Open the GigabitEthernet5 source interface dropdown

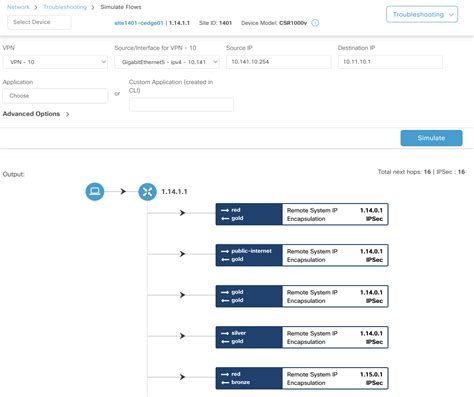pos(167,62)
